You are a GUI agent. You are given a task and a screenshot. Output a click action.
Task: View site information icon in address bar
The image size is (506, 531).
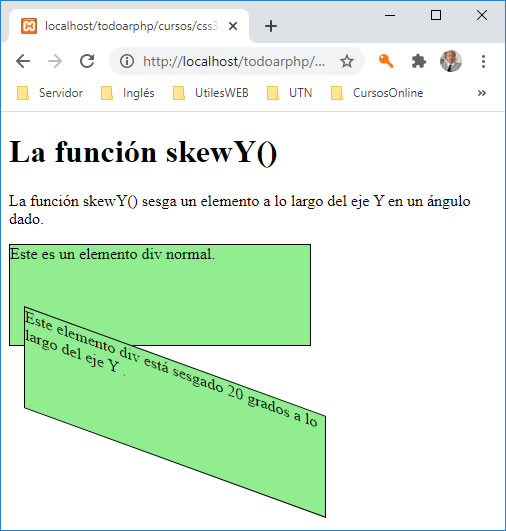click(127, 61)
